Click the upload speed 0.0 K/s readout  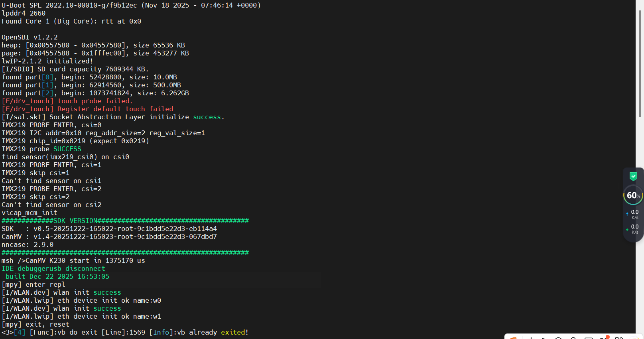635,215
